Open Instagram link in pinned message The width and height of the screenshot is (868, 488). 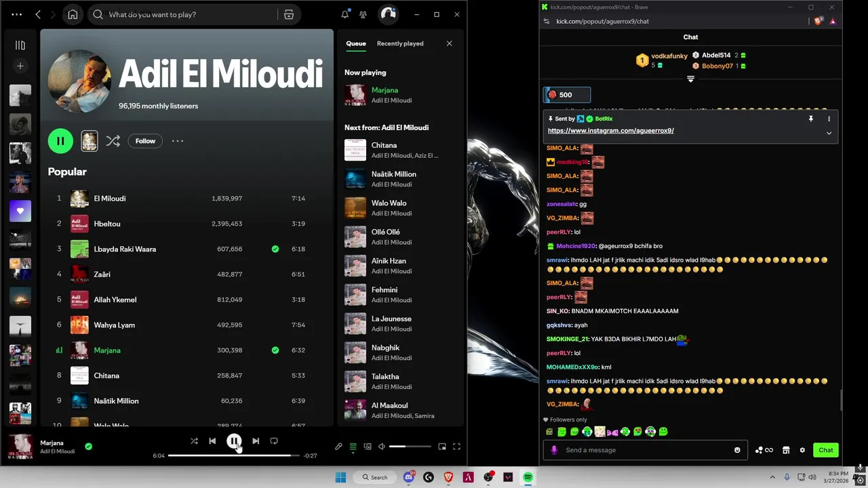click(610, 131)
